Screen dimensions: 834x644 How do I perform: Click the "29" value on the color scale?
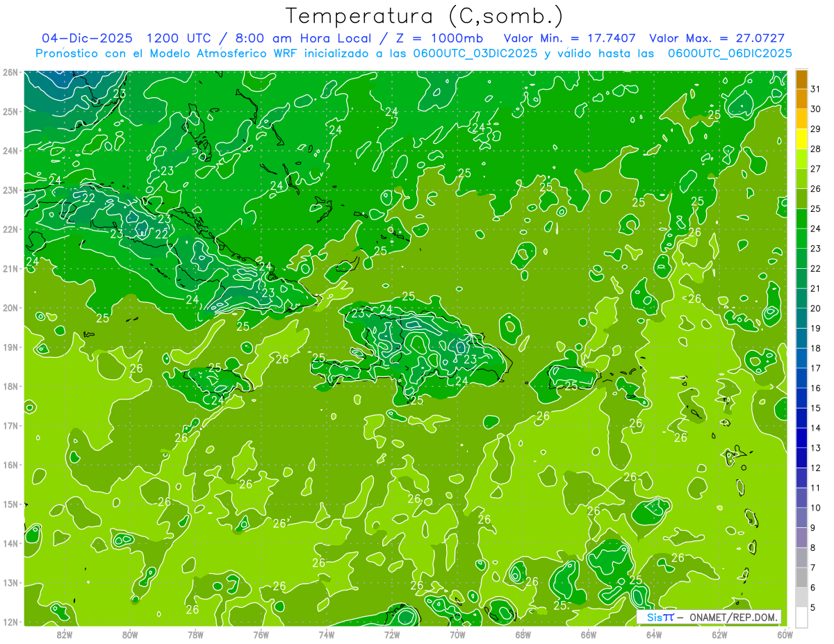[815, 129]
